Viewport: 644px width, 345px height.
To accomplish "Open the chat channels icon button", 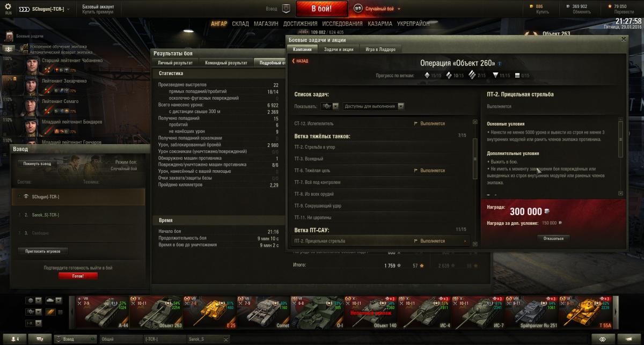I will 40,339.
